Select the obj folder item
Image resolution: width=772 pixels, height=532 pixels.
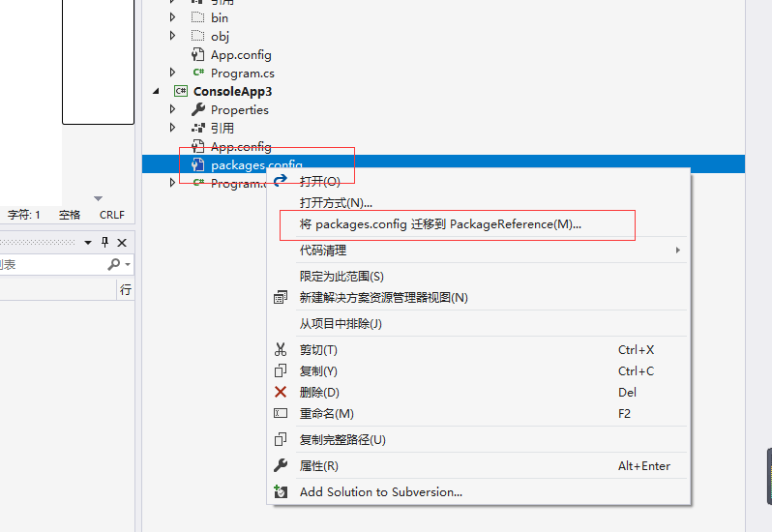pos(220,37)
